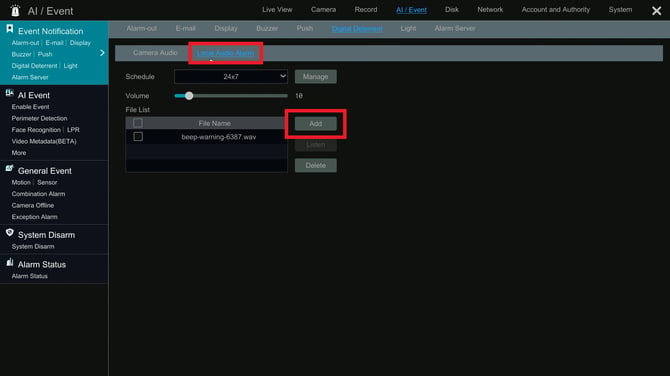Click Light link in sidebar

pos(71,66)
